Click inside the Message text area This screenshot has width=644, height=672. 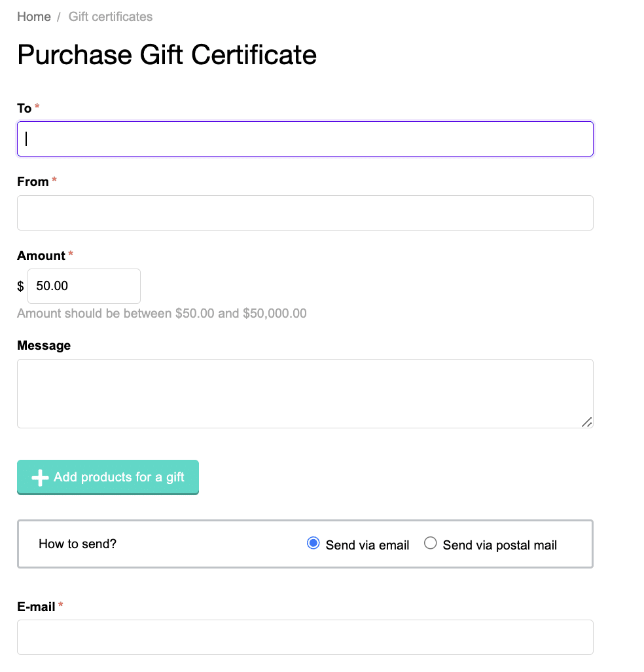[305, 394]
